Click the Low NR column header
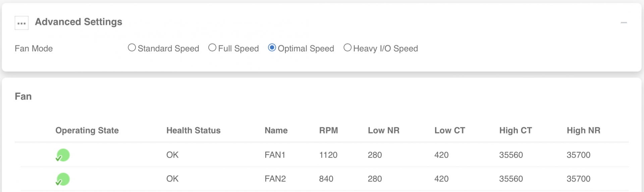Screen dimensions: 644x192 384,130
